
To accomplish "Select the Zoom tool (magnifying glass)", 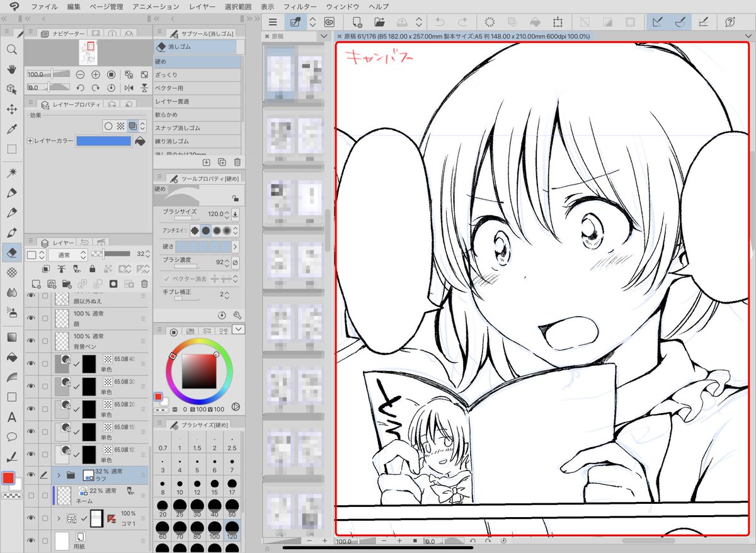I will [x=11, y=49].
